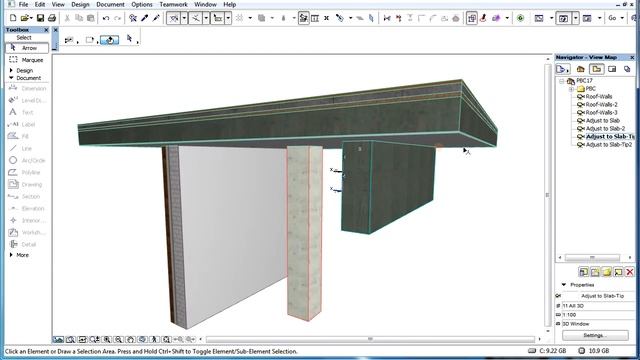Collapse the PBC17 tree root node
Image resolution: width=640 pixels, height=360 pixels.
(x=562, y=81)
